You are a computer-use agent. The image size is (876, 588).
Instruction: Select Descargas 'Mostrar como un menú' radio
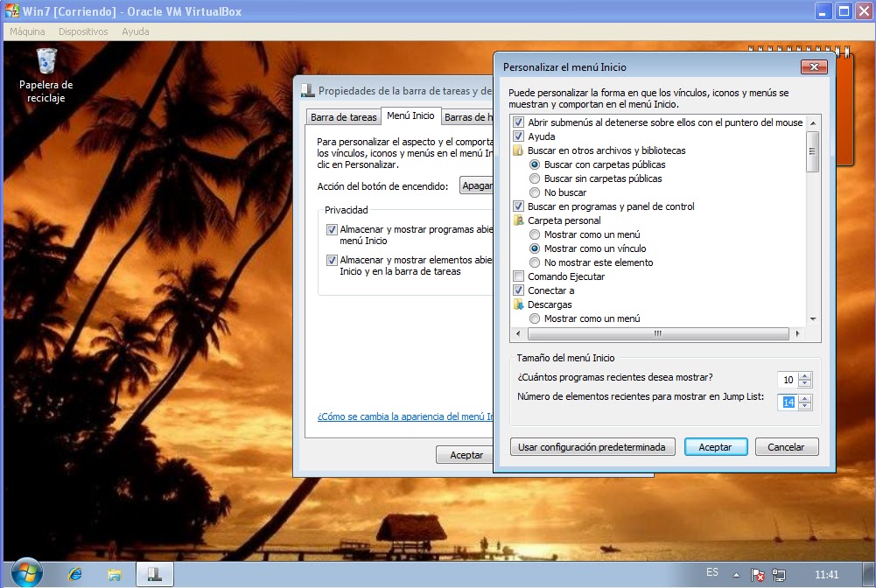[x=535, y=318]
